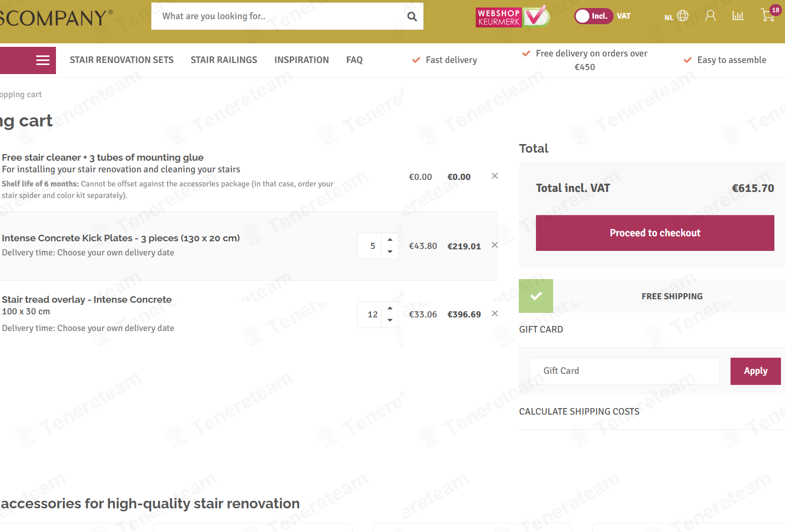The image size is (785, 532).
Task: Go to Stair Renovation Sets menu
Action: pyautogui.click(x=122, y=60)
